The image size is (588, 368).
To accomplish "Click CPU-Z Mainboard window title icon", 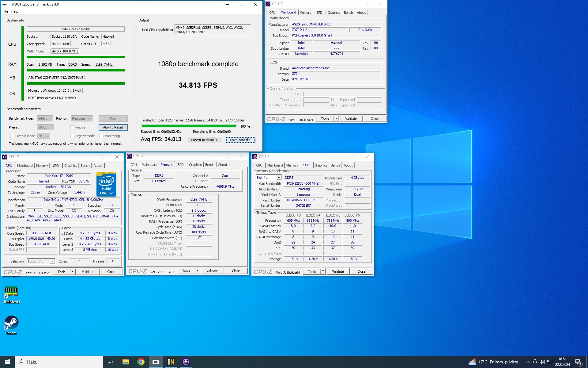I will coord(268,4).
